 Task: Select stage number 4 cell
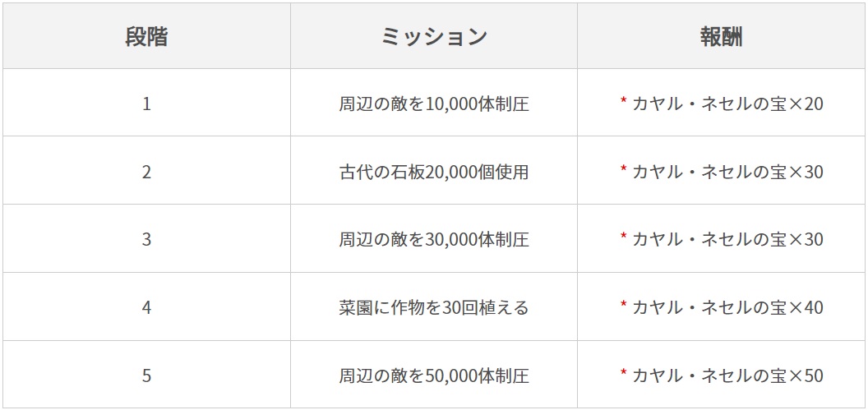(146, 308)
